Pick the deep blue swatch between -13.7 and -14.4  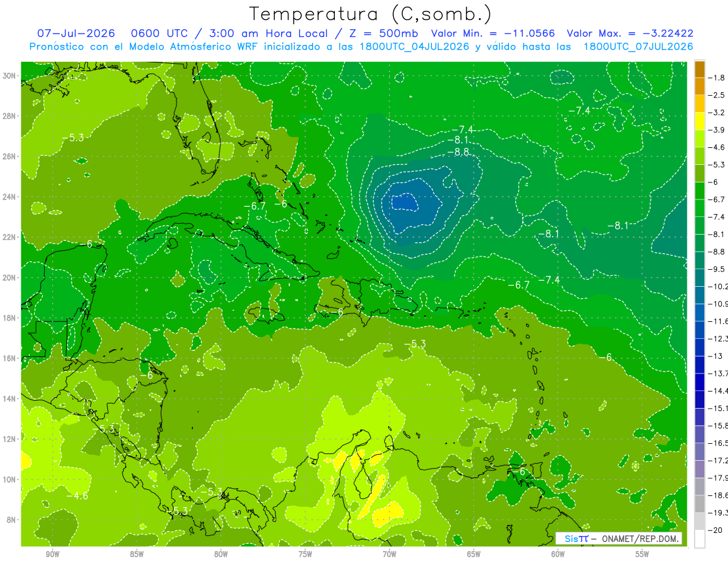point(699,382)
